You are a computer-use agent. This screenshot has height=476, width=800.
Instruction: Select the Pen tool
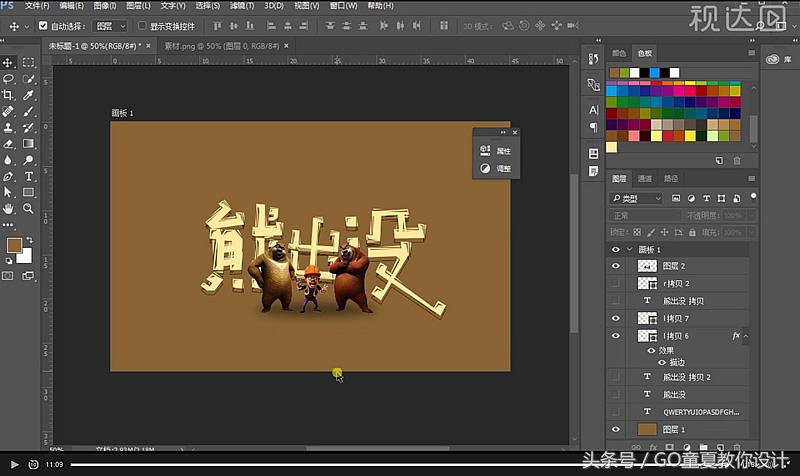tap(8, 177)
